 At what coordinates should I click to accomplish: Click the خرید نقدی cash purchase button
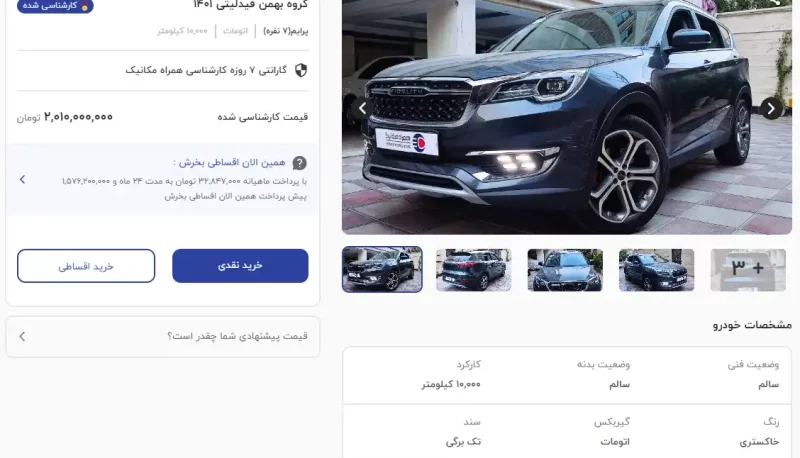[240, 266]
